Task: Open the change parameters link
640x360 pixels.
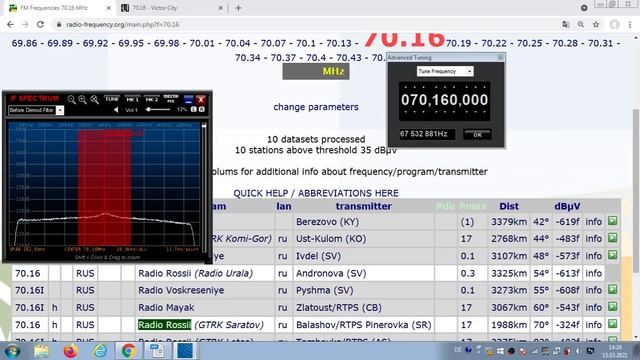Action: (x=316, y=107)
